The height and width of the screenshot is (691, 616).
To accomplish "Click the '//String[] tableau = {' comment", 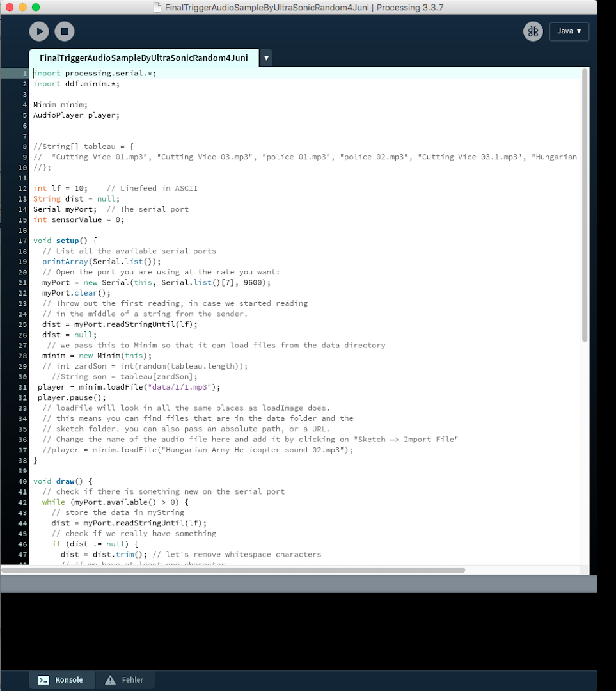I will 83,147.
